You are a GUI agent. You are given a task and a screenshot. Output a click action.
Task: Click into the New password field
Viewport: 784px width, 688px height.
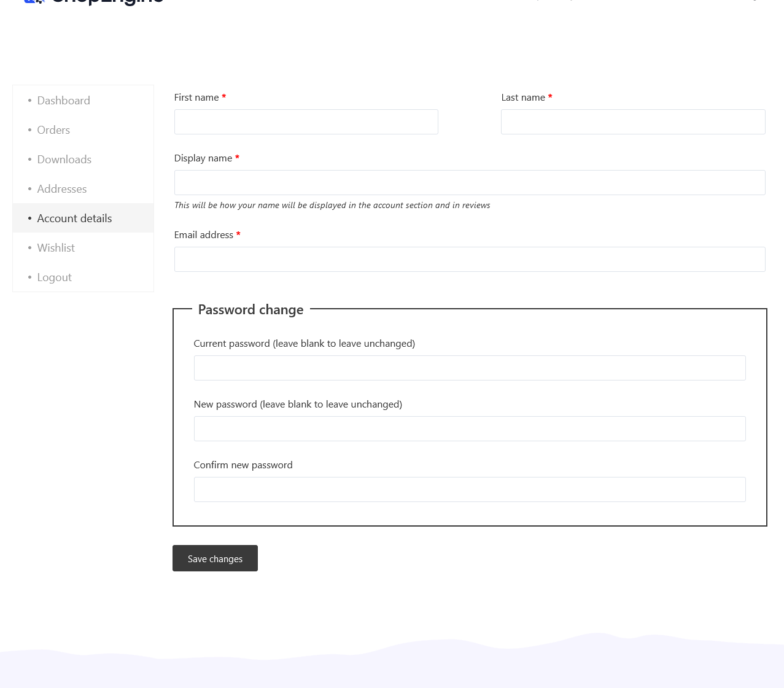[x=470, y=429]
